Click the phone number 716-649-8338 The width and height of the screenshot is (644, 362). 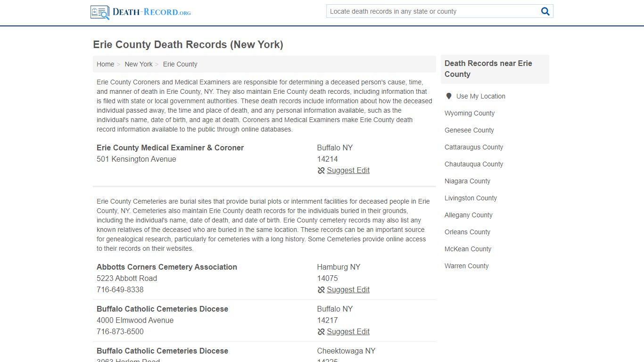point(120,289)
